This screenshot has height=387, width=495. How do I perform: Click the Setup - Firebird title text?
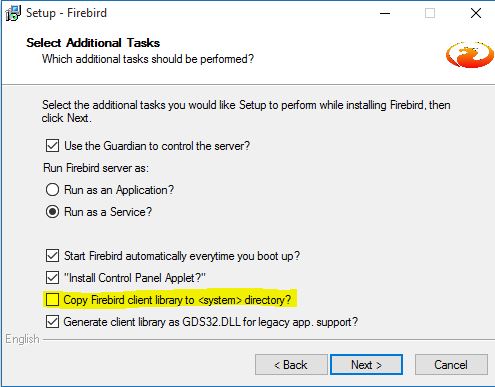(67, 13)
